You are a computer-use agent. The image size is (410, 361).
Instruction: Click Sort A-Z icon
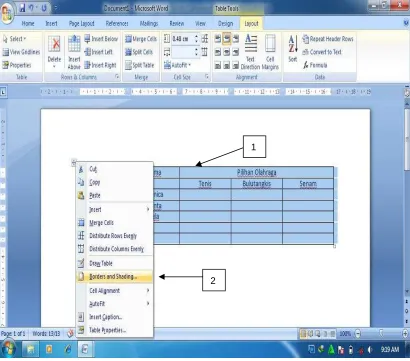[292, 49]
